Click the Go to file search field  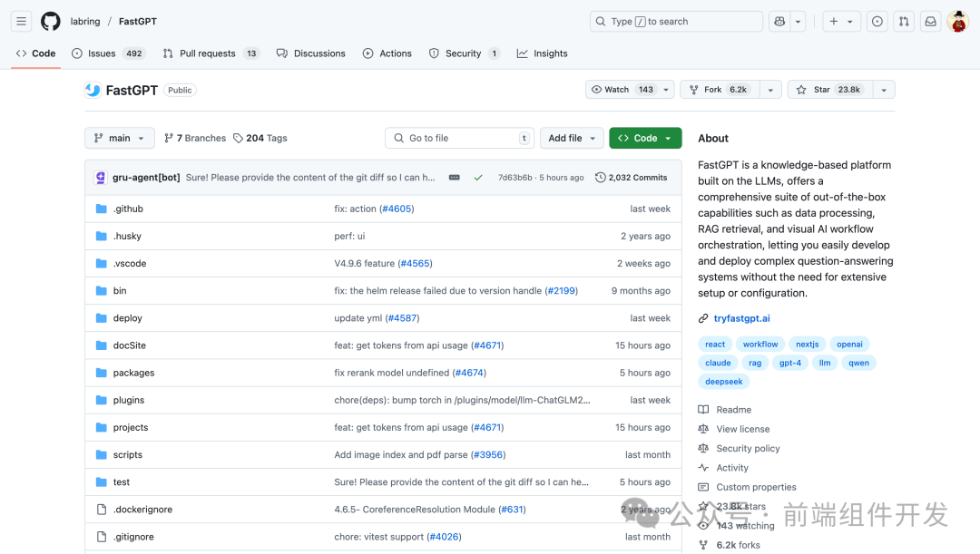tap(459, 138)
